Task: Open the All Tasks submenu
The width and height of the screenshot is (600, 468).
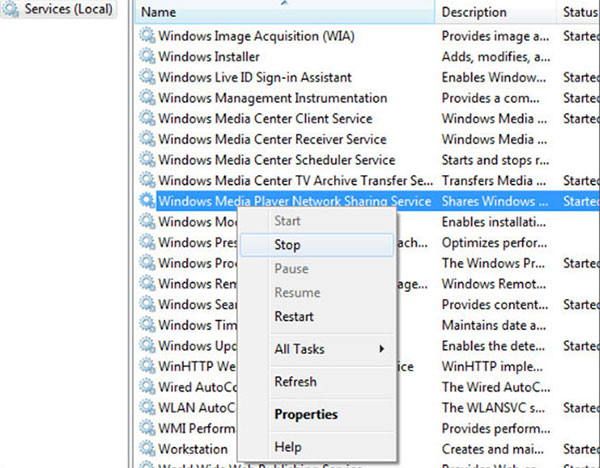Action: pyautogui.click(x=317, y=349)
